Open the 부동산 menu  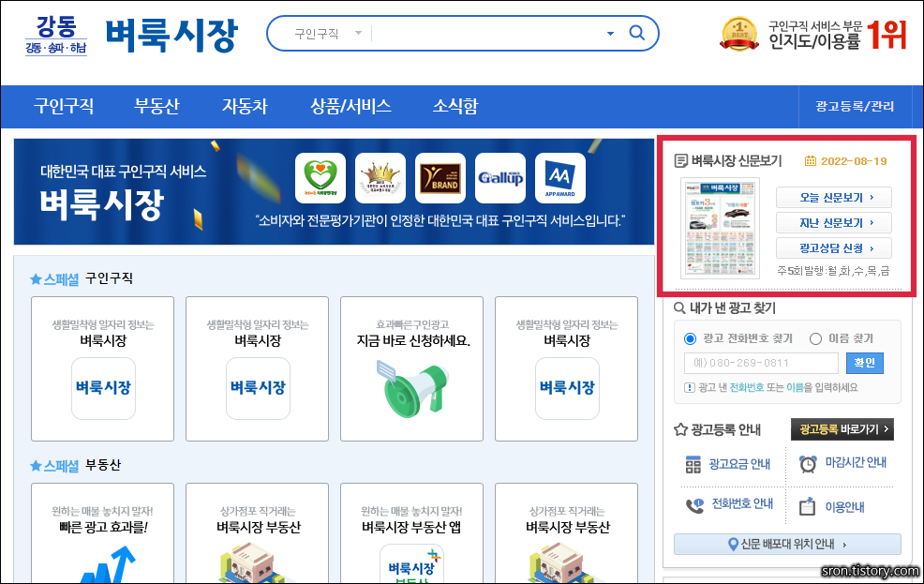click(156, 106)
